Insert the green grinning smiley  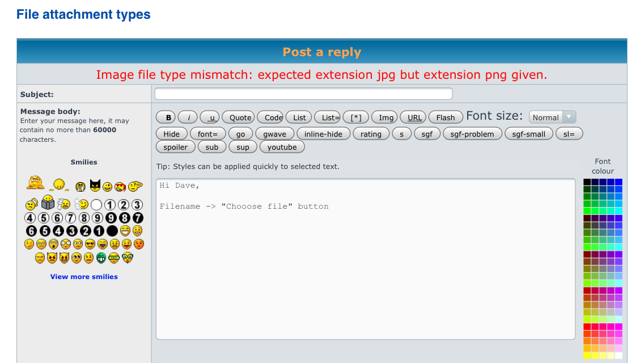click(x=101, y=258)
